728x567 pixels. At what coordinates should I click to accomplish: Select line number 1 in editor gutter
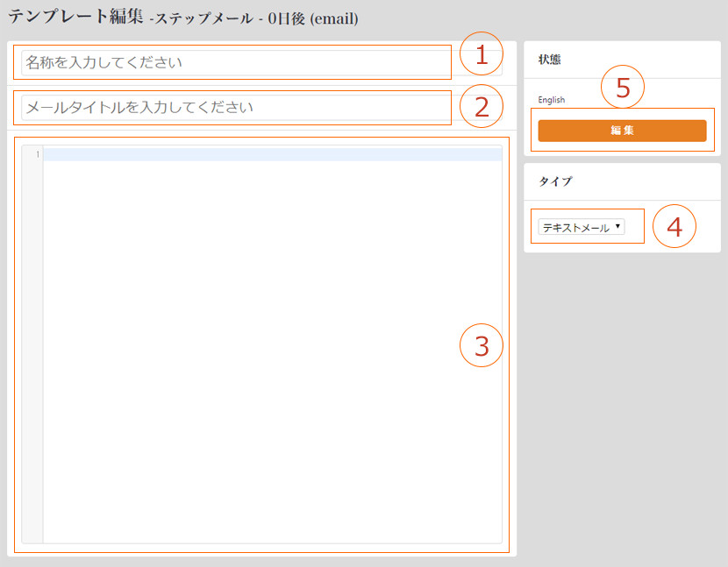click(37, 155)
